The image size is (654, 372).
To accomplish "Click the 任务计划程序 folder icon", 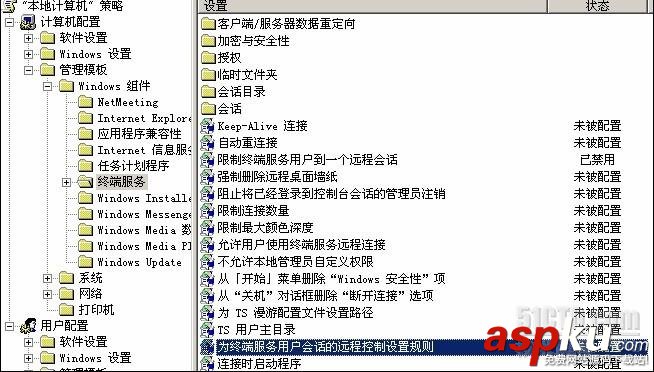I will (86, 166).
